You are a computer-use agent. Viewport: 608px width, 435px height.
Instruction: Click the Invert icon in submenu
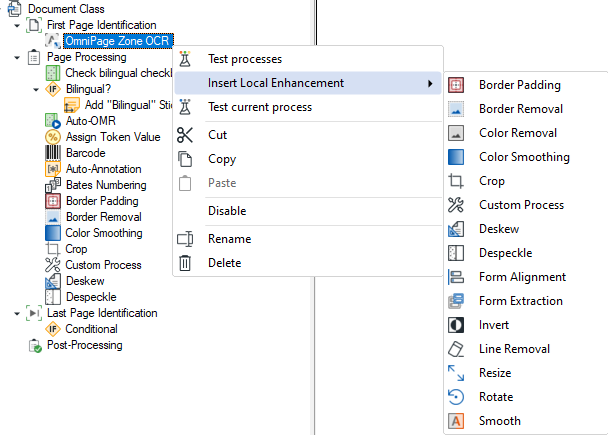[456, 325]
